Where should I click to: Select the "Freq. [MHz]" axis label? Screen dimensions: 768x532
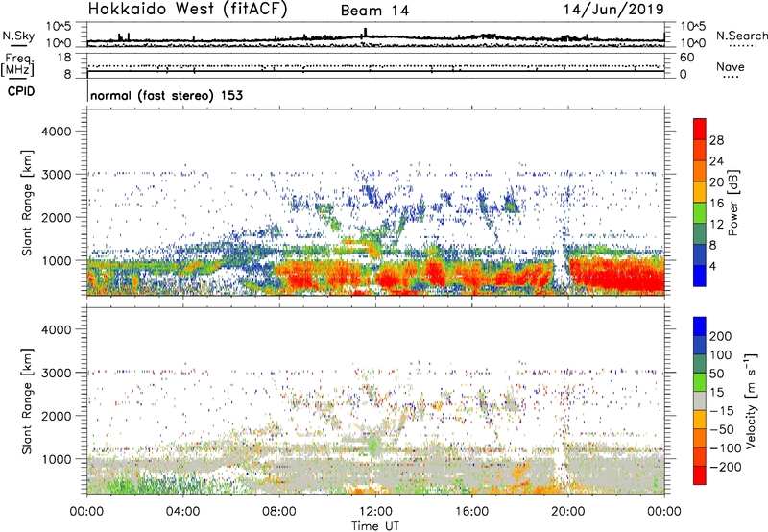[x=17, y=65]
